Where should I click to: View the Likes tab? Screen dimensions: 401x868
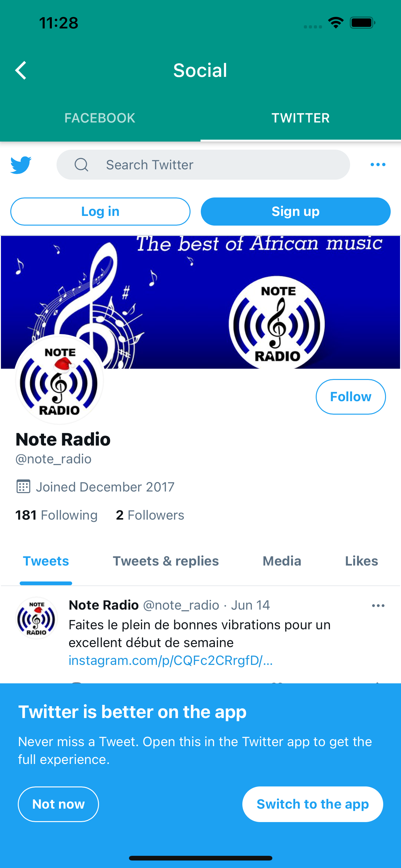pos(361,561)
